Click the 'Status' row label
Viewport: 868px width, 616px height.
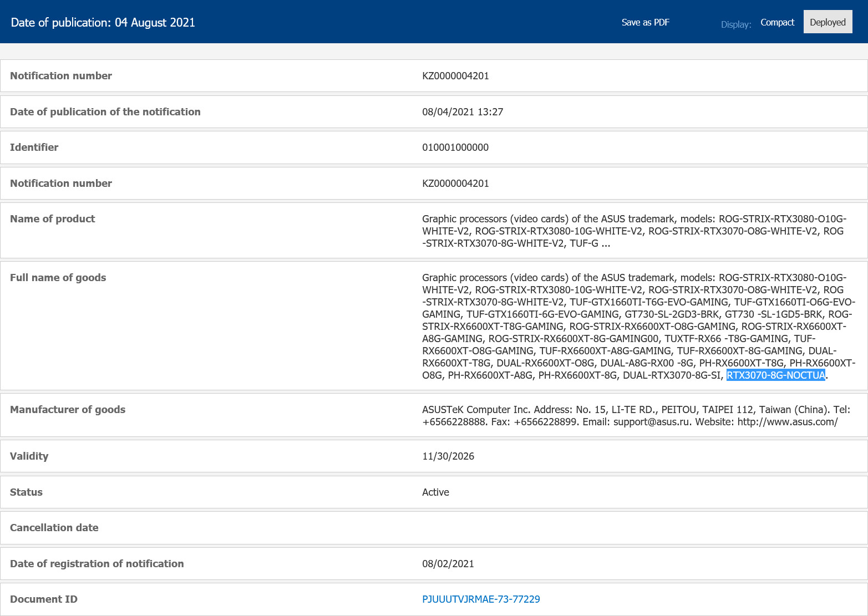point(26,492)
